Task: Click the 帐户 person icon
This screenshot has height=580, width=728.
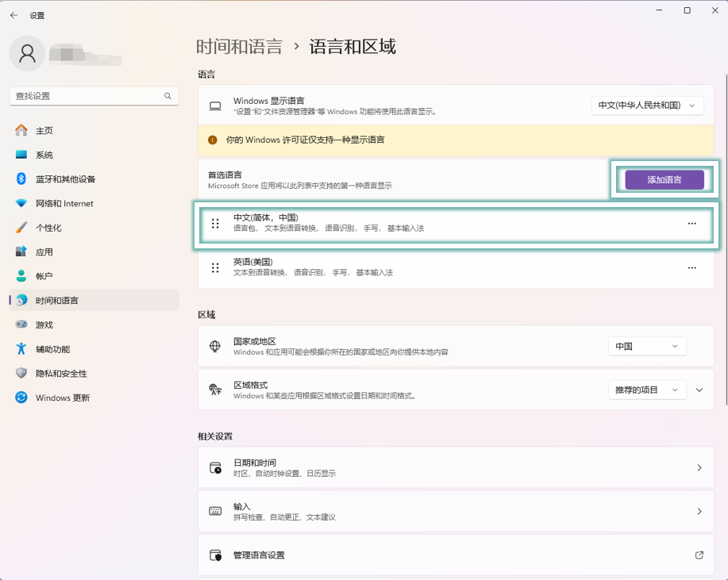Action: 21,275
